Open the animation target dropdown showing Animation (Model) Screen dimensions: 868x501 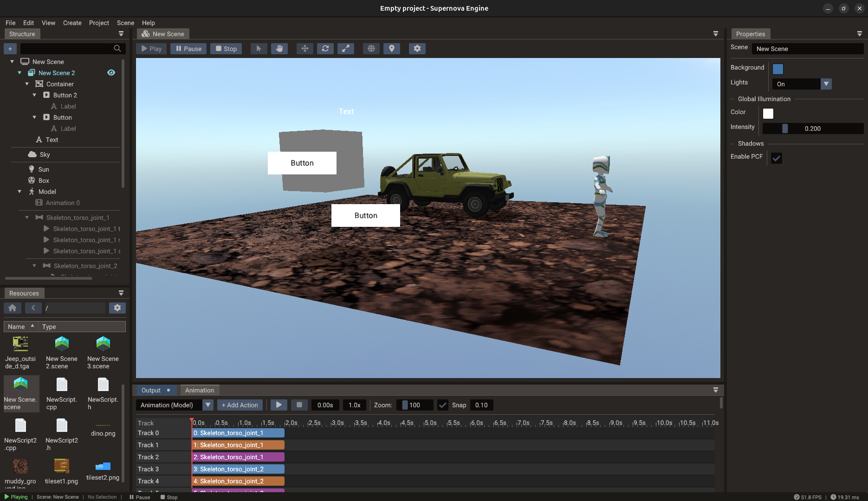tap(207, 405)
